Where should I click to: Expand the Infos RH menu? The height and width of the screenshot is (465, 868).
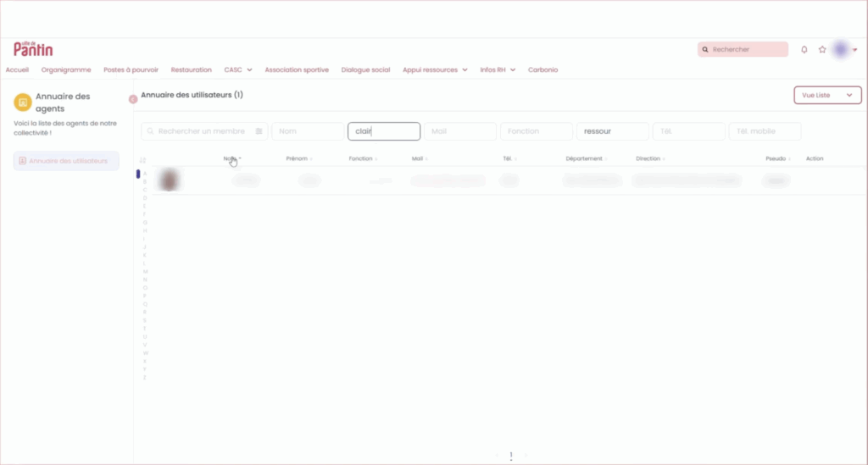498,69
